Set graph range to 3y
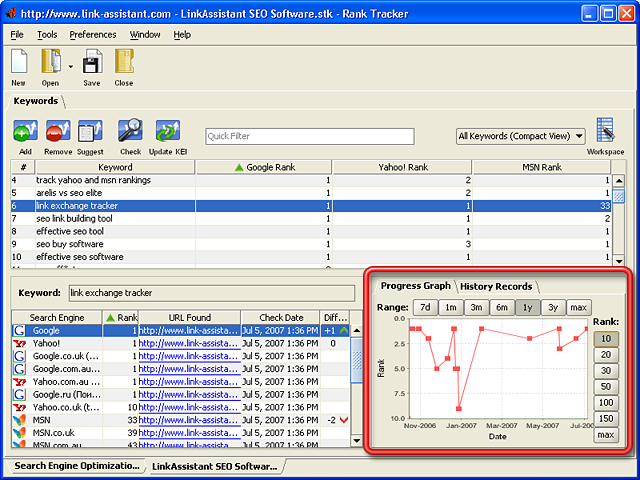This screenshot has width=640, height=480. click(553, 307)
